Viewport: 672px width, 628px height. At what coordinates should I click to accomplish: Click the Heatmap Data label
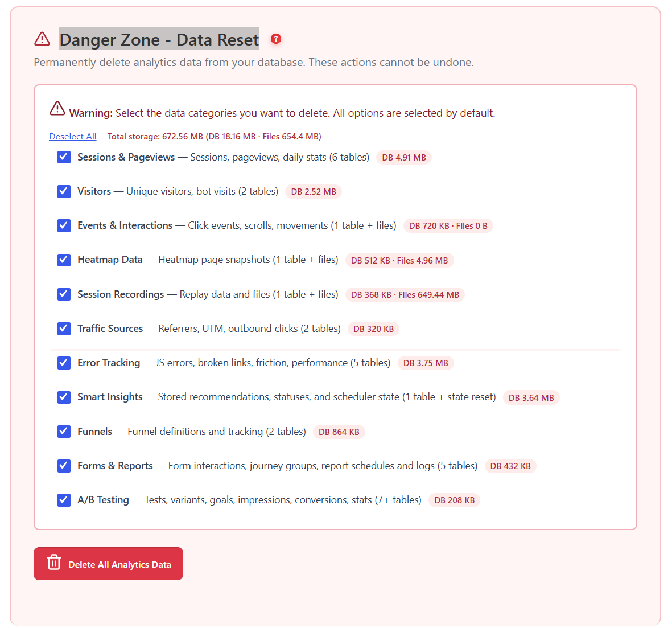pyautogui.click(x=110, y=260)
